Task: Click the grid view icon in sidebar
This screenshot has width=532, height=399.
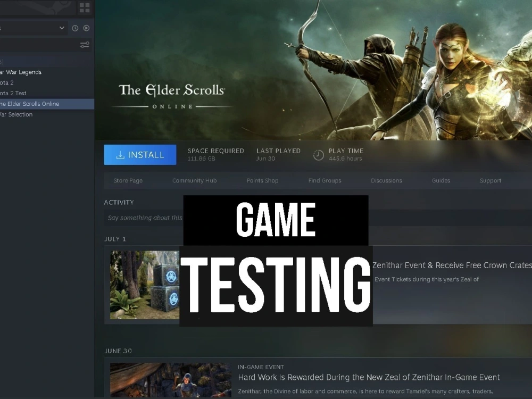Action: (x=84, y=7)
